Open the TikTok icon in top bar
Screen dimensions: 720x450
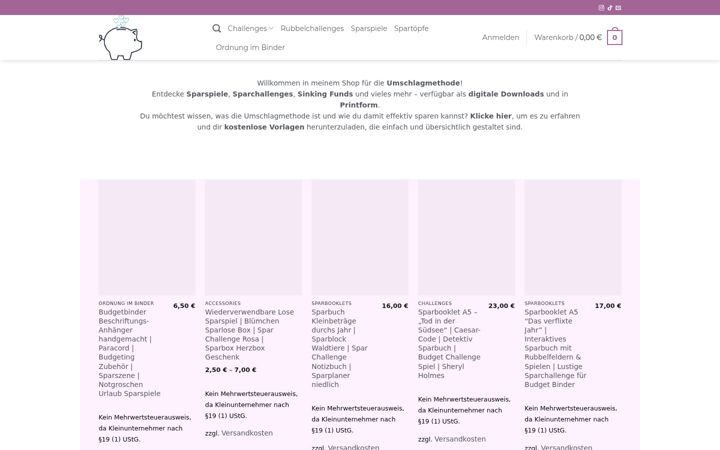[610, 8]
